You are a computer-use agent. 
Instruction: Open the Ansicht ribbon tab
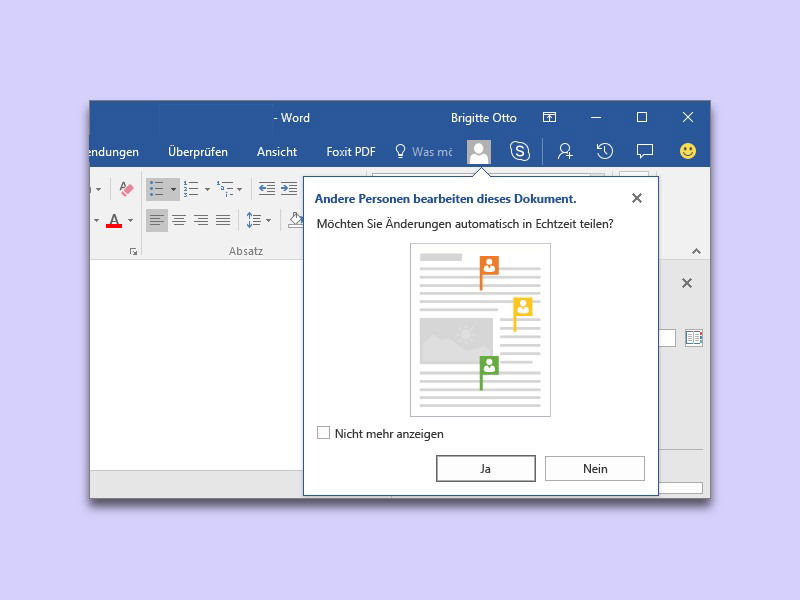coord(277,152)
